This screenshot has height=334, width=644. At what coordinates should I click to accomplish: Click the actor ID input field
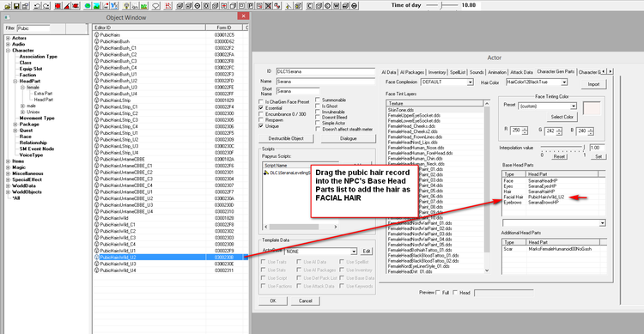325,71
